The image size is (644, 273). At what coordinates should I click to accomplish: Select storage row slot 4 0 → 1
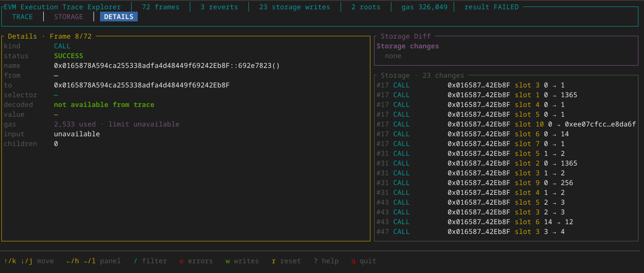(506, 105)
